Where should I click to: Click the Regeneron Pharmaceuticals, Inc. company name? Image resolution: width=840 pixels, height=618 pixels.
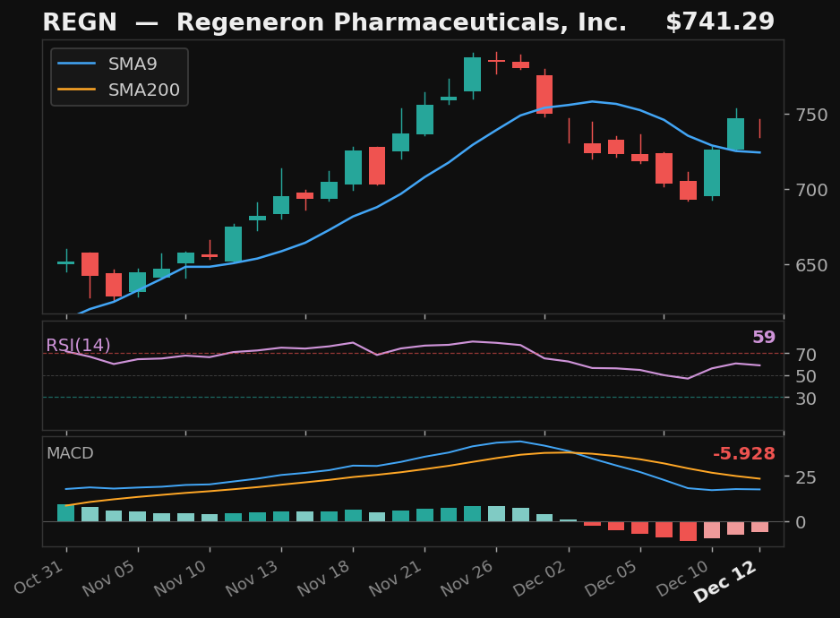[x=401, y=22]
